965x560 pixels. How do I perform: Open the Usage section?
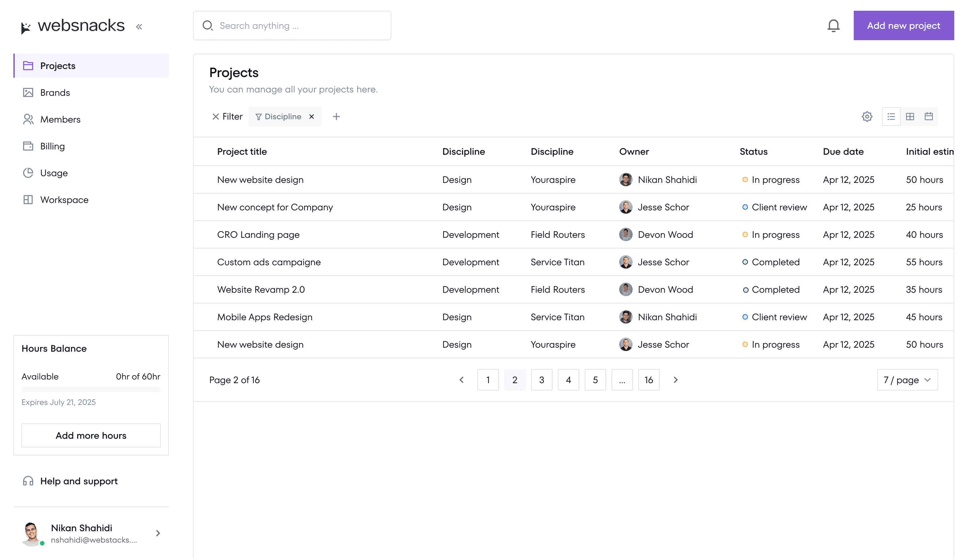54,172
